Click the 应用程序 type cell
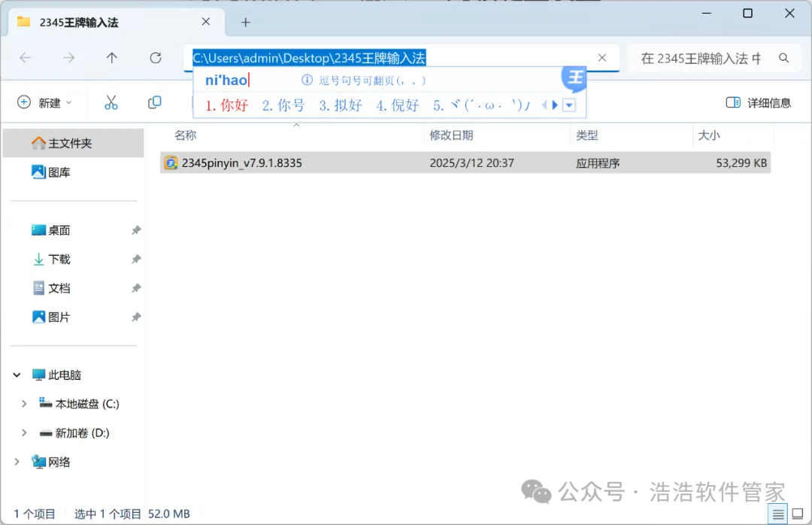This screenshot has width=812, height=525. coord(598,163)
